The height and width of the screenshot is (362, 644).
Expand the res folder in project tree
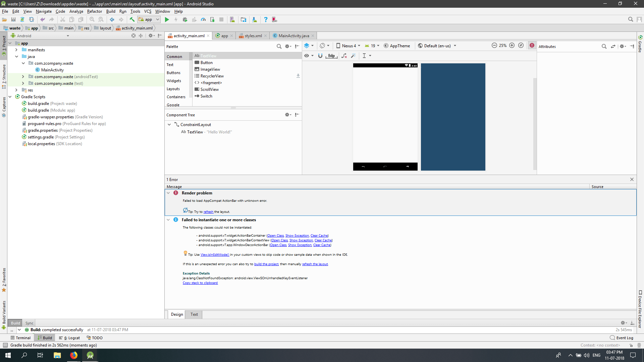pos(16,90)
